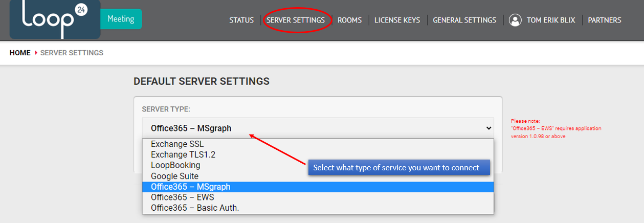This screenshot has height=223, width=644.
Task: Open the Server Settings menu item
Action: (296, 20)
